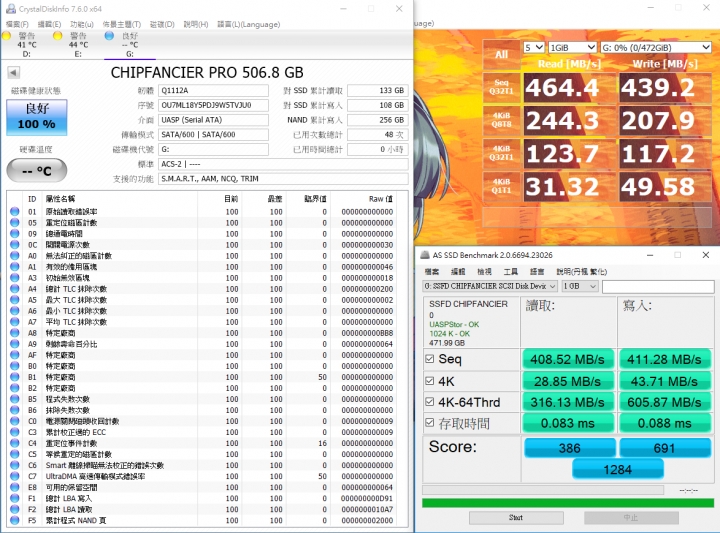Click the status dot for attribute B0
Image resolution: width=720 pixels, height=533 pixels.
click(x=15, y=366)
